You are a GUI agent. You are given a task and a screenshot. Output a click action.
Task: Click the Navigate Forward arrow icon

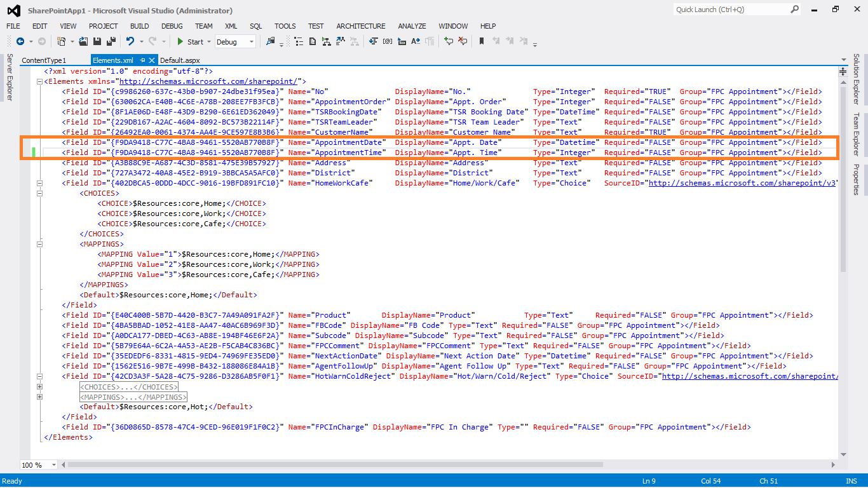click(41, 41)
